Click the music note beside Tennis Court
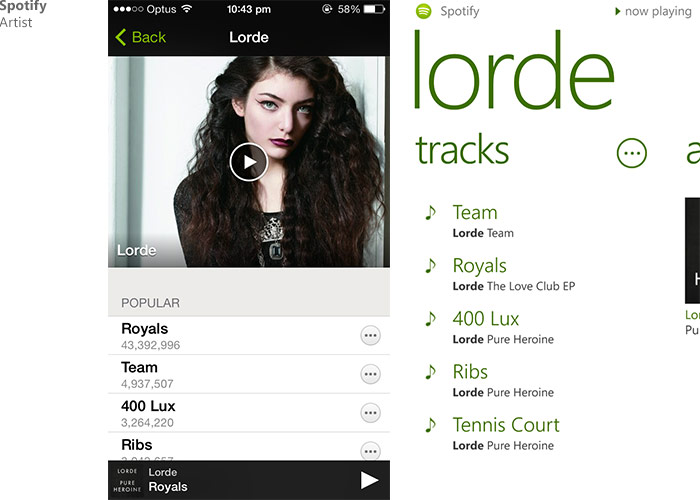Viewport: 700px width, 500px height. tap(430, 425)
